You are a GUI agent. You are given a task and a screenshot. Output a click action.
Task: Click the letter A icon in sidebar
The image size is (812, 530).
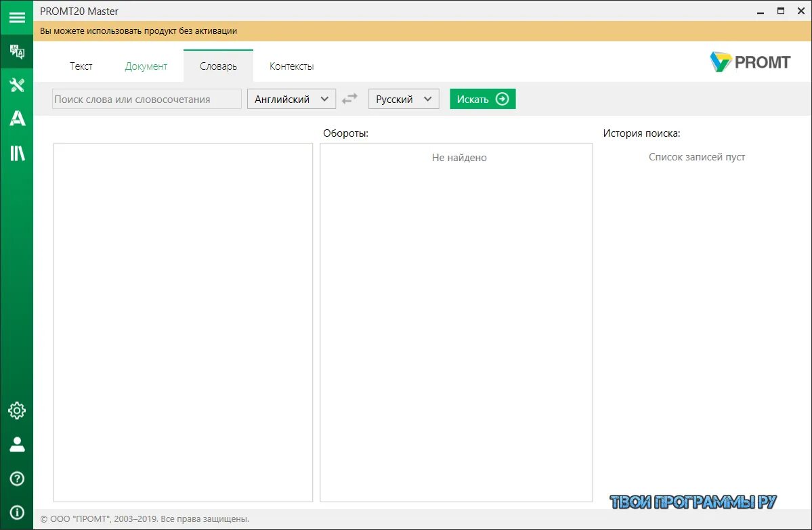16,118
